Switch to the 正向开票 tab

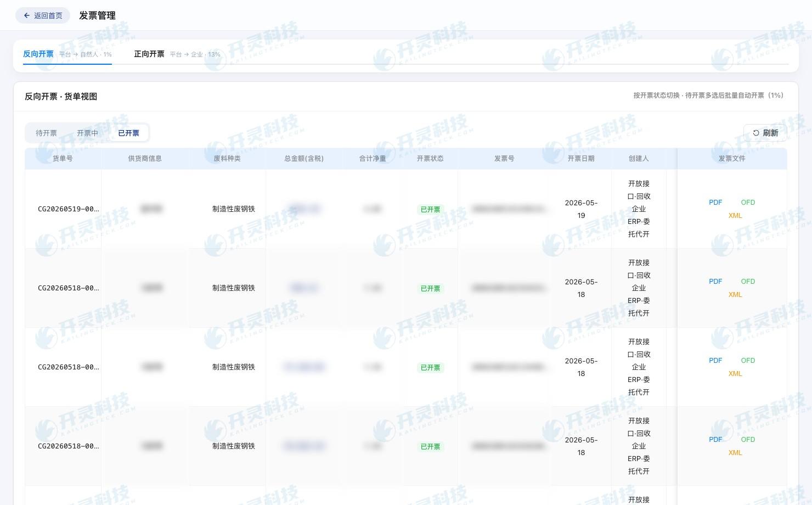coord(177,54)
